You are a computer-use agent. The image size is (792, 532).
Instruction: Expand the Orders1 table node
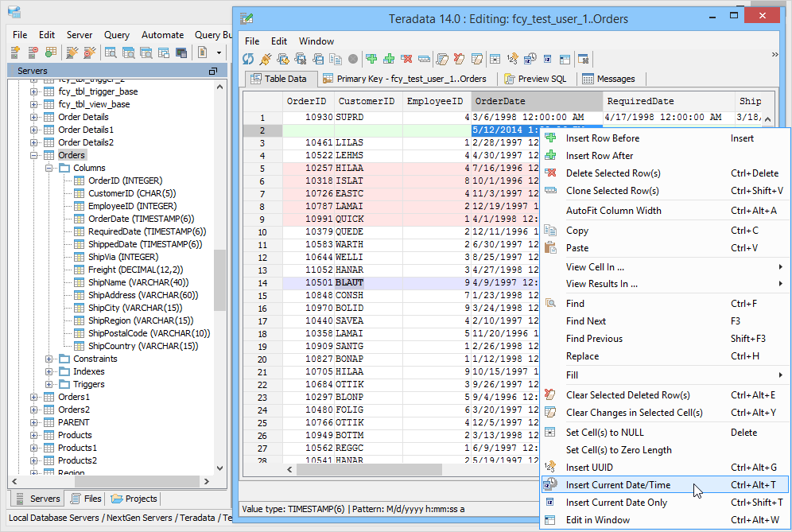click(x=33, y=397)
